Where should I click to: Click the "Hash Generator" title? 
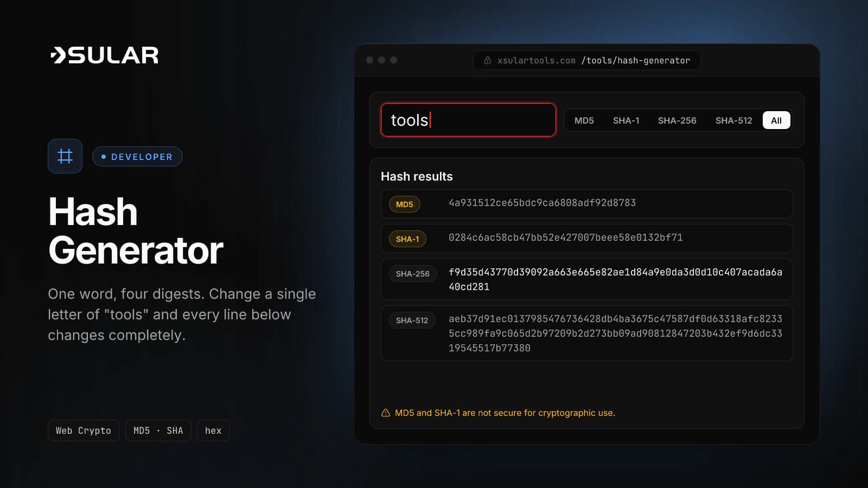point(136,230)
